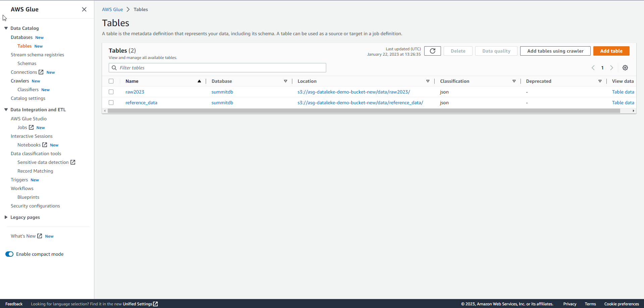Open summitdb database in raw2023 row
Screen dimensions: 644x308
[222, 92]
